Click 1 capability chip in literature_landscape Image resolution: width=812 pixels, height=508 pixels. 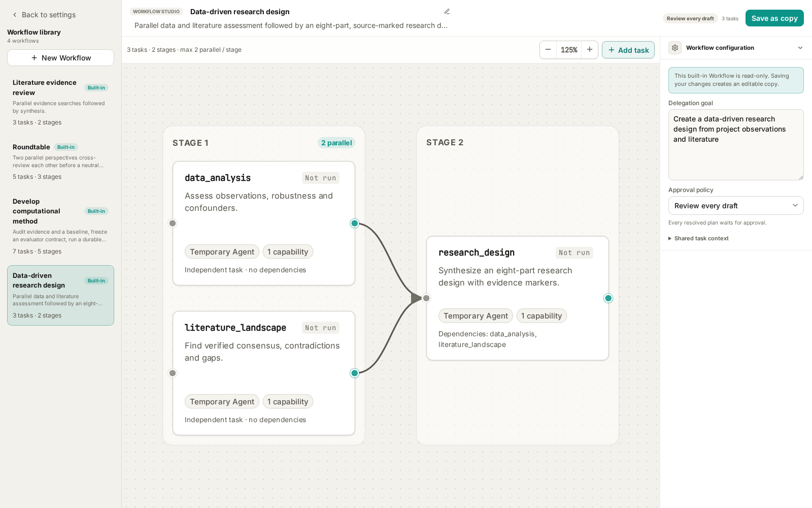288,402
